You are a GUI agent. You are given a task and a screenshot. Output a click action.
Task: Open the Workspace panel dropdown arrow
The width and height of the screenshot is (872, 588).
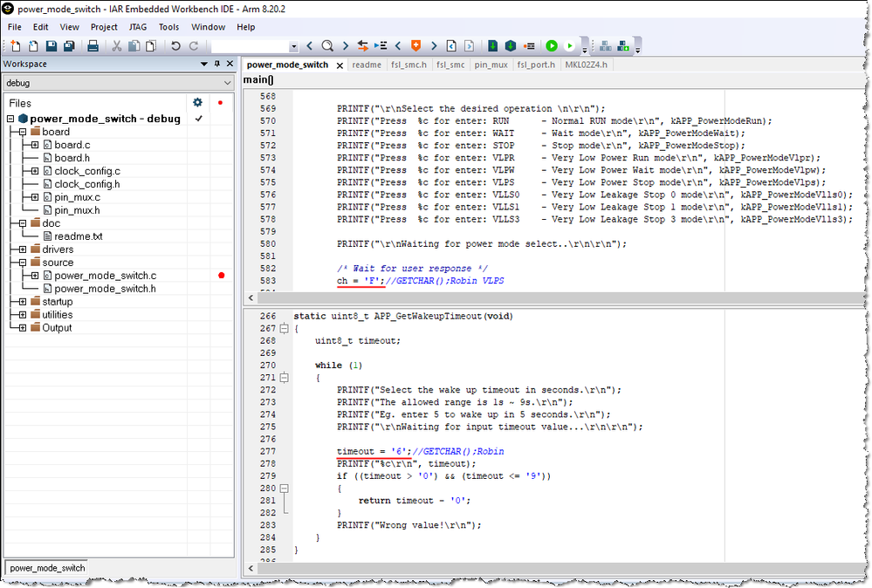(204, 64)
